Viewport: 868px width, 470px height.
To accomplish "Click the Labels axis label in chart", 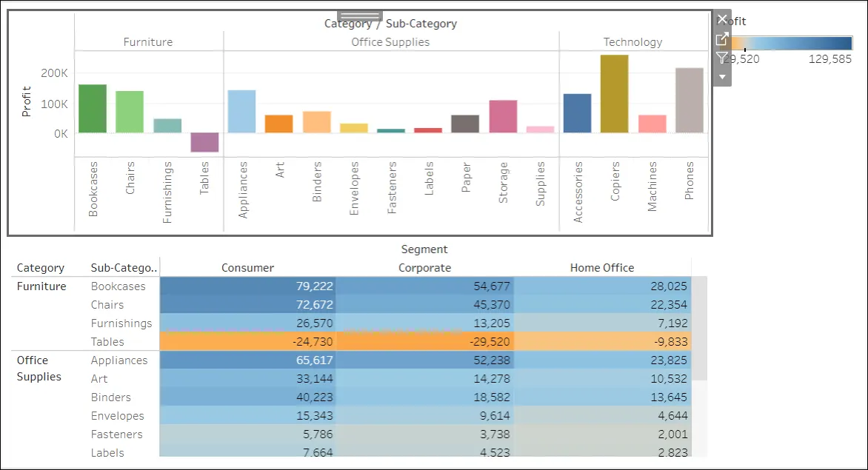I will coord(429,178).
